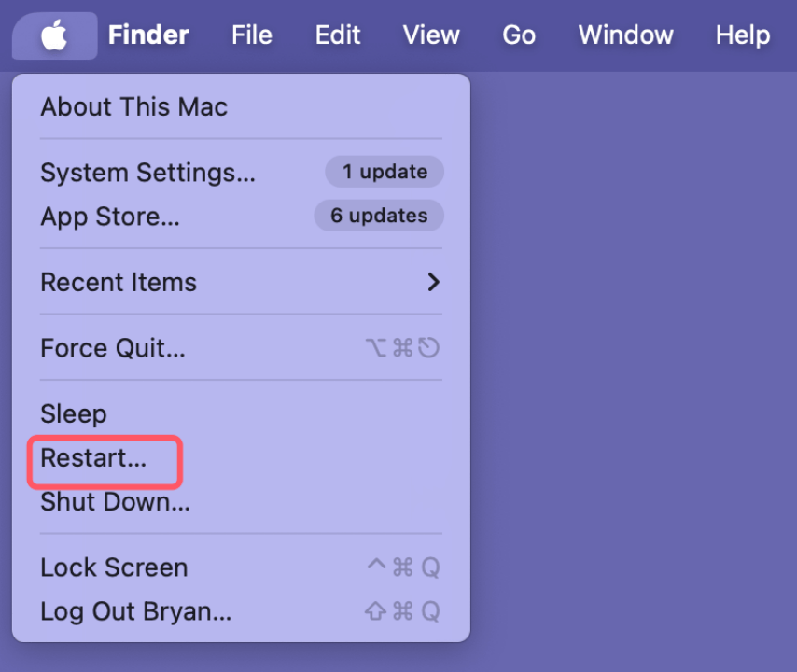Screen dimensions: 797x672
Task: Click the Window menu
Action: (x=625, y=35)
